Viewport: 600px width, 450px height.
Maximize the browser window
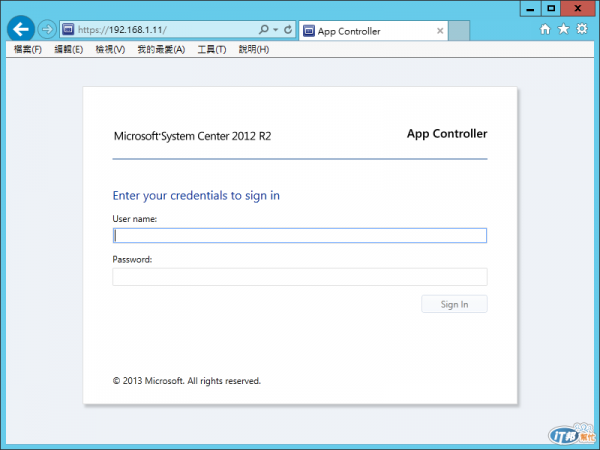[x=551, y=8]
